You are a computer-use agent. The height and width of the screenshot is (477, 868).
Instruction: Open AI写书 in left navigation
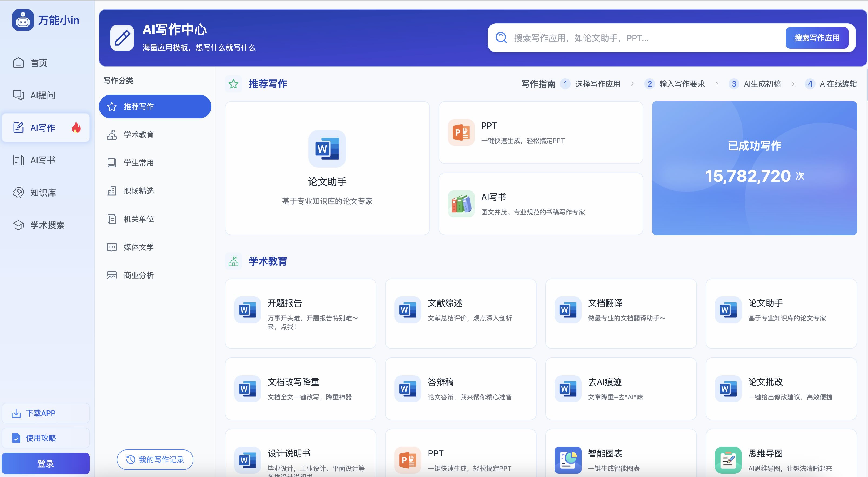(42, 160)
